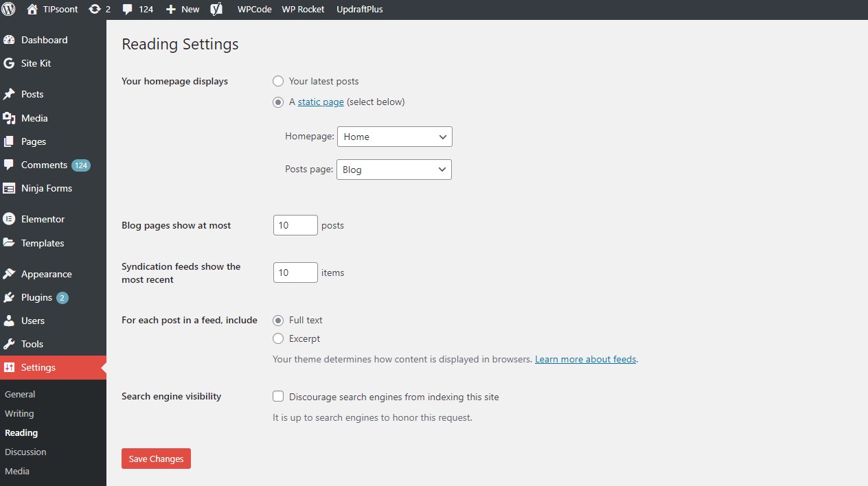Open WPCode menu in admin bar

pos(255,10)
